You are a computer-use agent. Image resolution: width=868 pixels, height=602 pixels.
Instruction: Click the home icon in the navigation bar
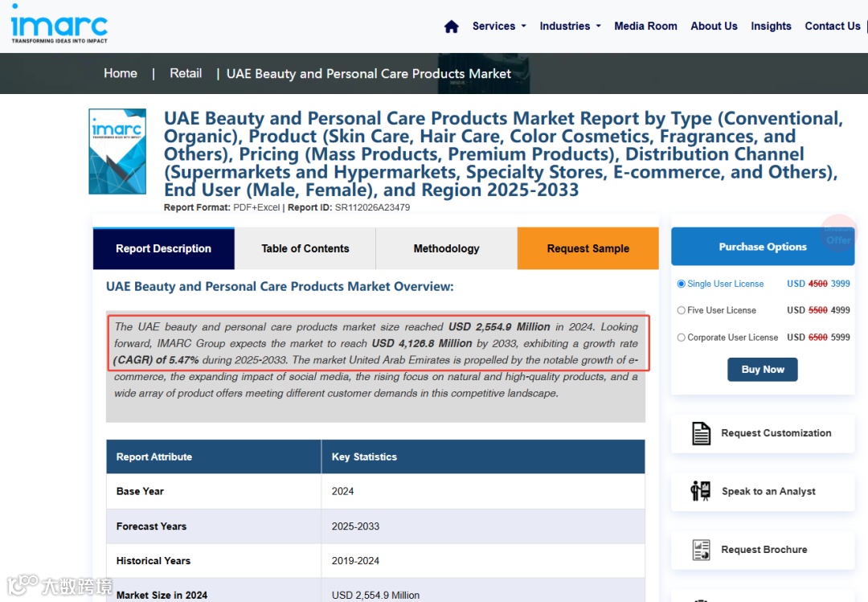451,26
